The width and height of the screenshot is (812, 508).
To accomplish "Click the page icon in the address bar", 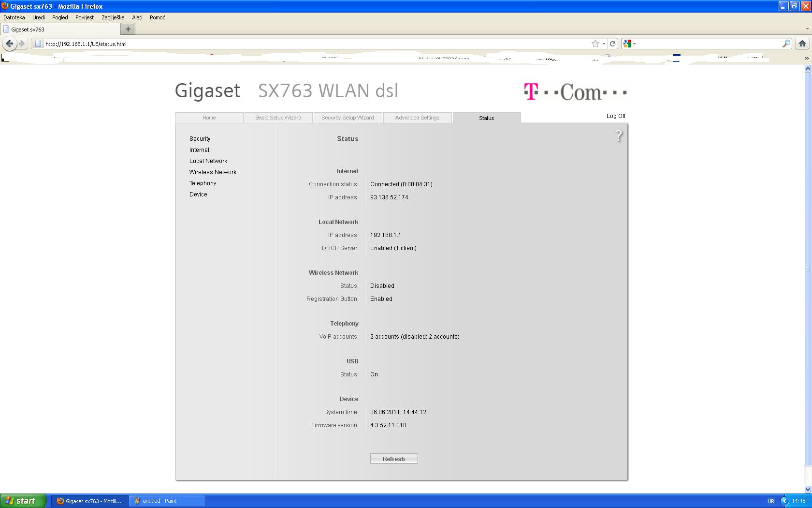I will click(x=39, y=44).
